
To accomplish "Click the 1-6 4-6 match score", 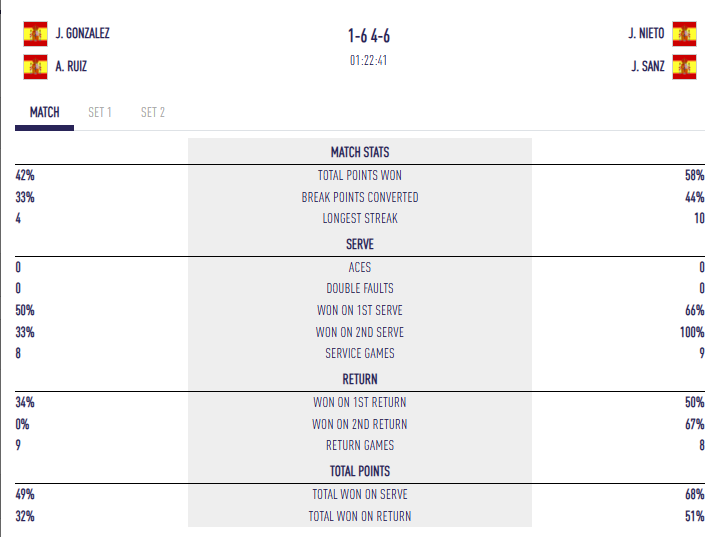I will (x=369, y=36).
